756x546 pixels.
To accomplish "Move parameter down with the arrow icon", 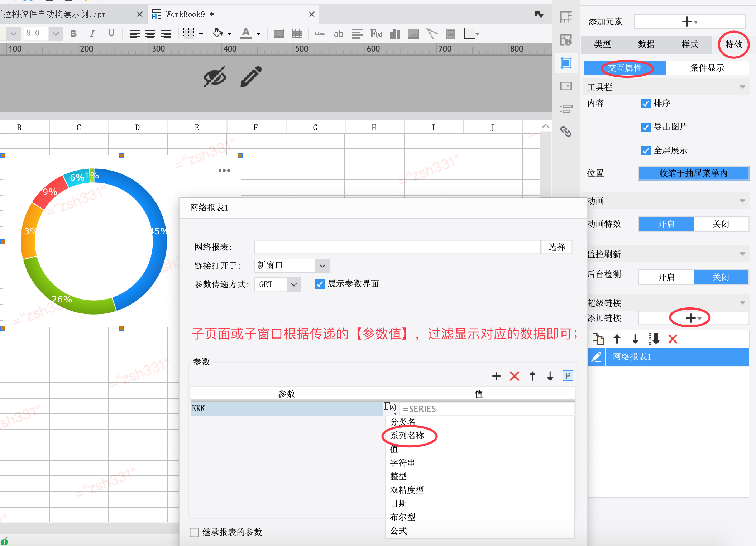I will (550, 376).
